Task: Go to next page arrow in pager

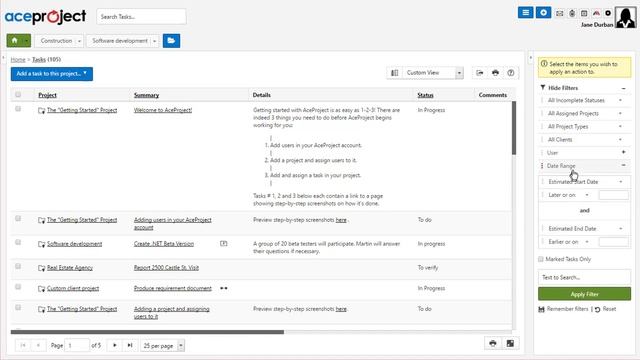Action: pos(114,345)
